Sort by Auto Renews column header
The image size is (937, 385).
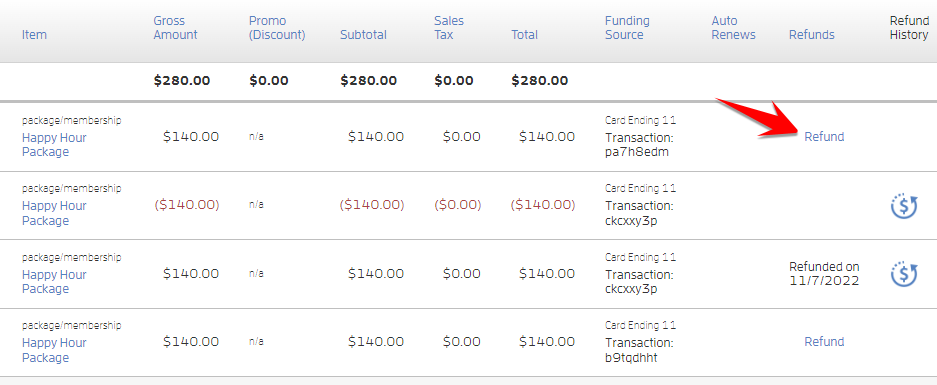click(733, 28)
